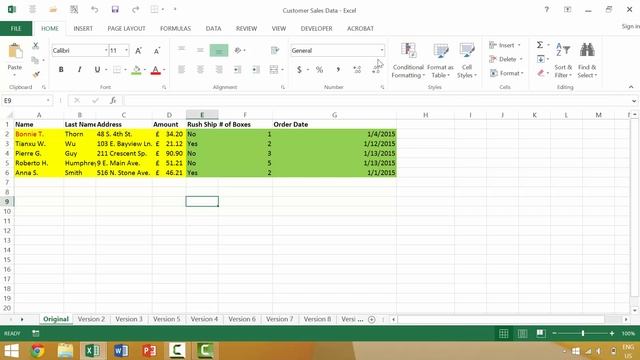This screenshot has width=640, height=360.
Task: Click the Cut scissors icon
Action: coord(36,46)
